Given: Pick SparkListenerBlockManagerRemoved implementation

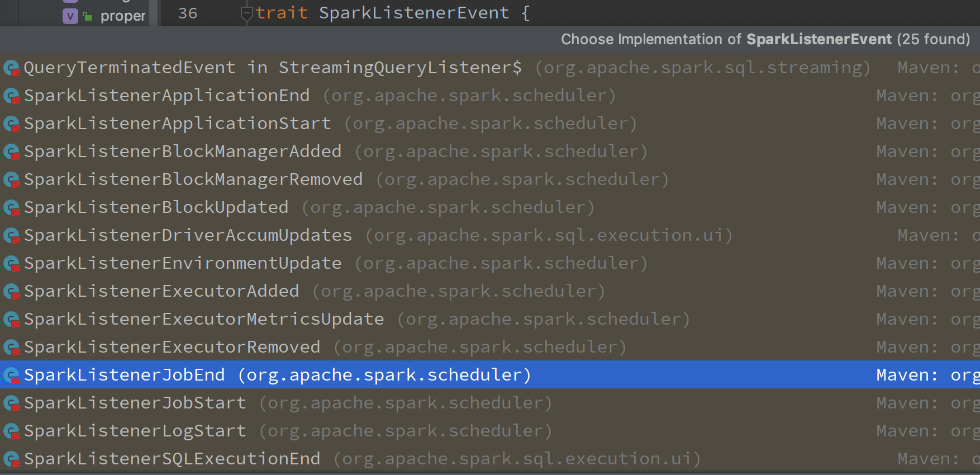Looking at the screenshot, I should pos(193,179).
